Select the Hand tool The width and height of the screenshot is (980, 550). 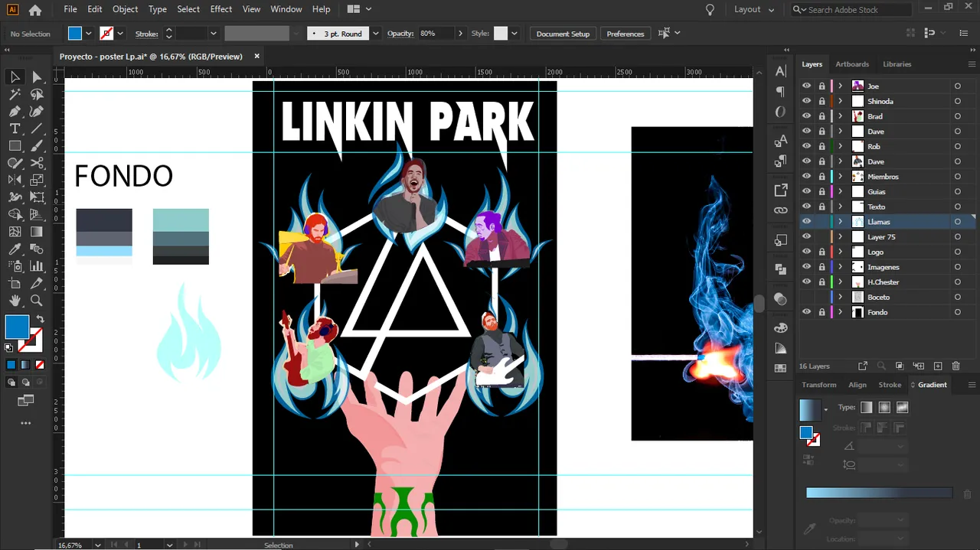[x=15, y=301]
